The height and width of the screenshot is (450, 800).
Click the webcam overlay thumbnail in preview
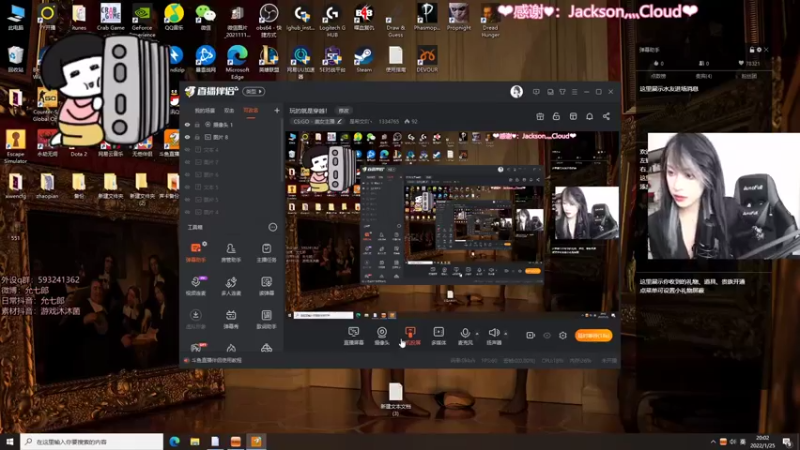[587, 213]
